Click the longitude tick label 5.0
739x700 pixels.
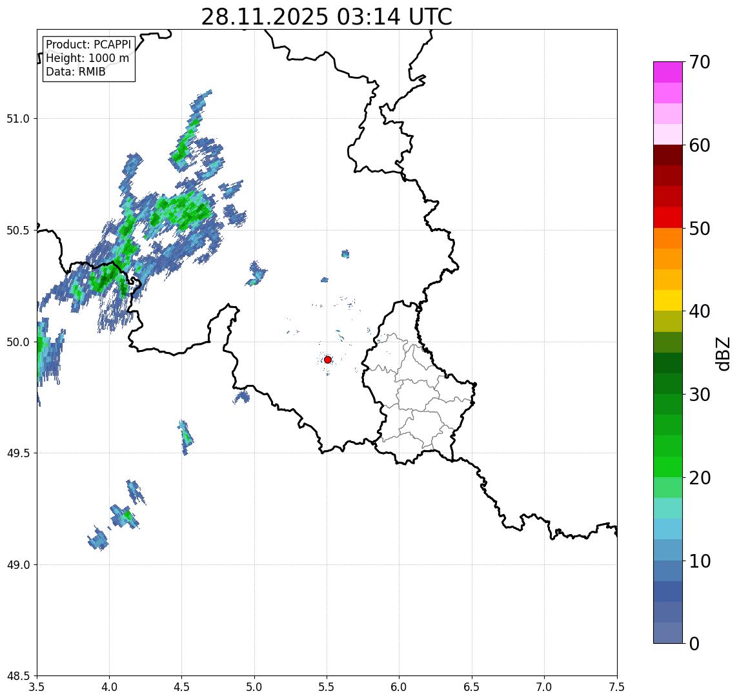(x=254, y=687)
